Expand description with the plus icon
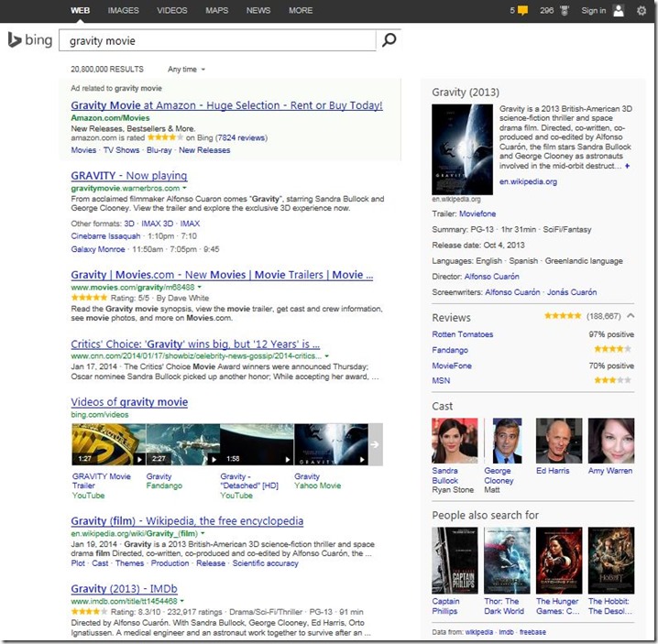This screenshot has width=658, height=644. (x=628, y=166)
